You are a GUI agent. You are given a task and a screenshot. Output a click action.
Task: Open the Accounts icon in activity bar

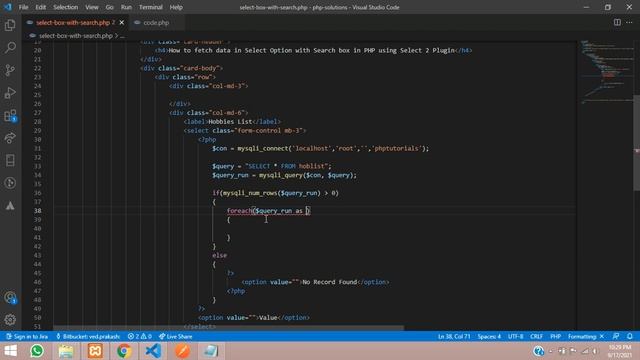10,298
